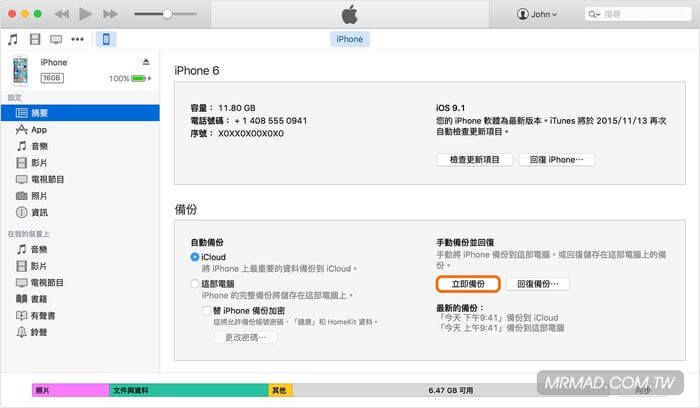Click the volume slider knob
The height and width of the screenshot is (408, 700).
[x=167, y=14]
